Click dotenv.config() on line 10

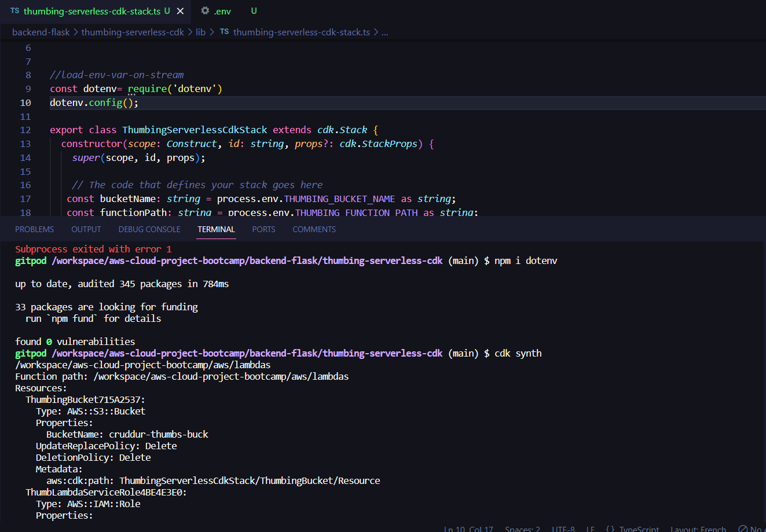(94, 103)
